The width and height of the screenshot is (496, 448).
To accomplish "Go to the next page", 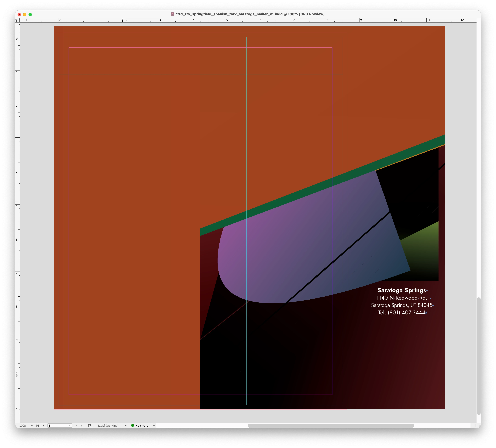I will [76, 425].
